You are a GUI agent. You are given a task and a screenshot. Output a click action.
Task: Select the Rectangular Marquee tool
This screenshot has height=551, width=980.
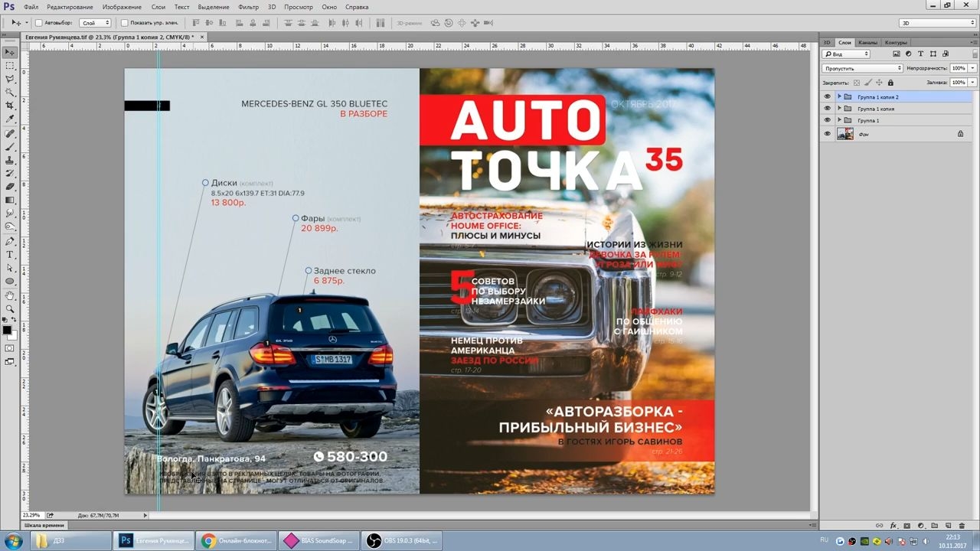[10, 66]
